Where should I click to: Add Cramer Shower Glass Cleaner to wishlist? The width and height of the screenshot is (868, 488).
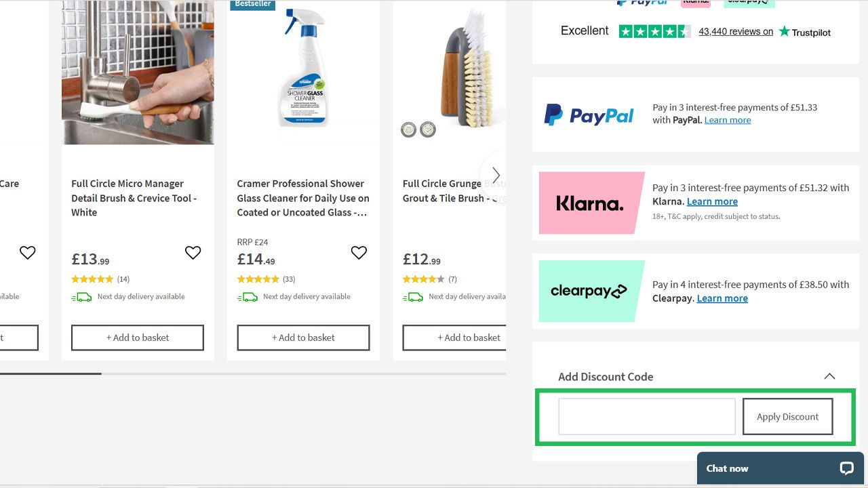point(359,252)
